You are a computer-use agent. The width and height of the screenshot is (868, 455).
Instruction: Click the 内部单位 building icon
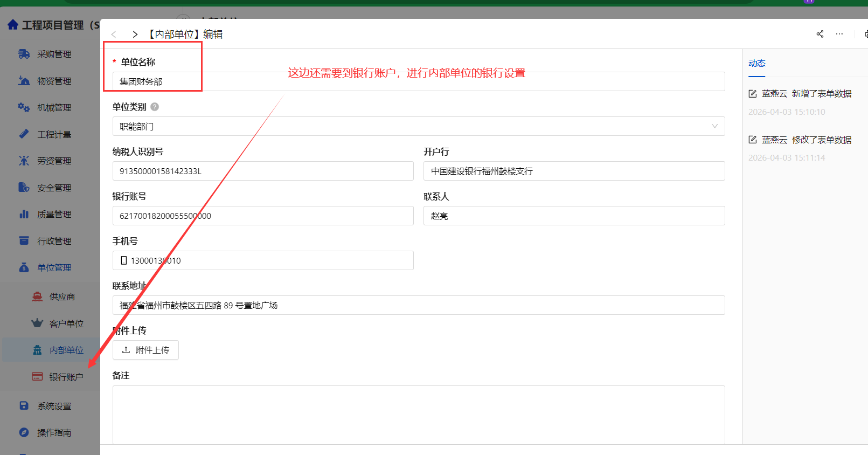coord(37,350)
